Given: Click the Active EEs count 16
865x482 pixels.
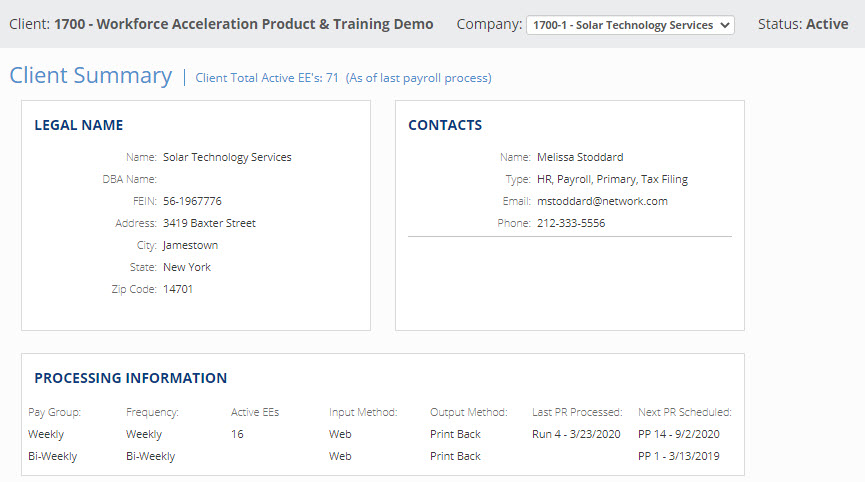Looking at the screenshot, I should pos(237,434).
